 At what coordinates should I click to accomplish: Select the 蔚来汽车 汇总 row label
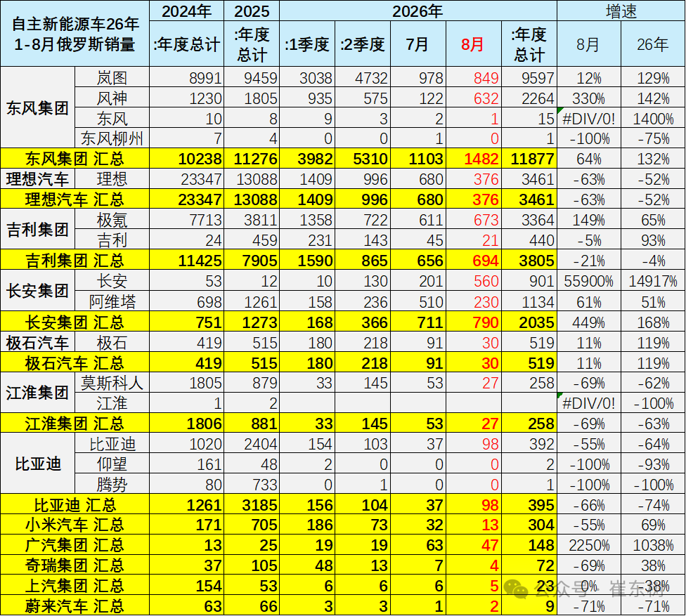[75, 605]
